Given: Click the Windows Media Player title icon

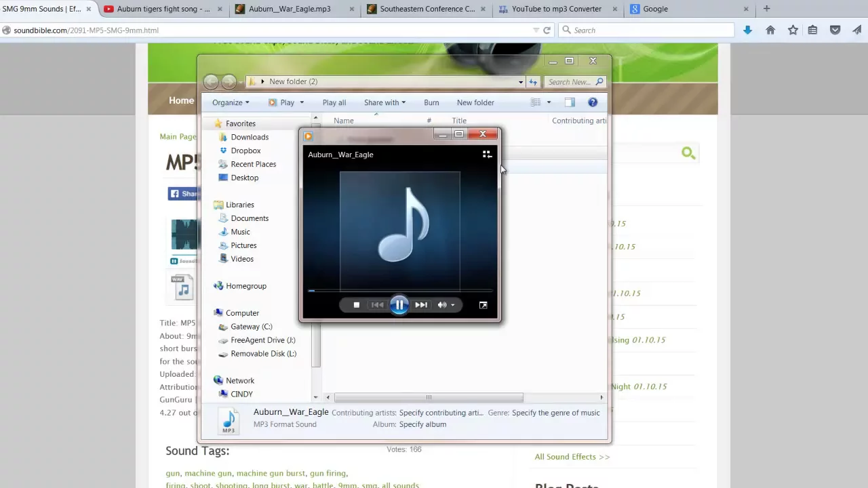Looking at the screenshot, I should pos(308,136).
